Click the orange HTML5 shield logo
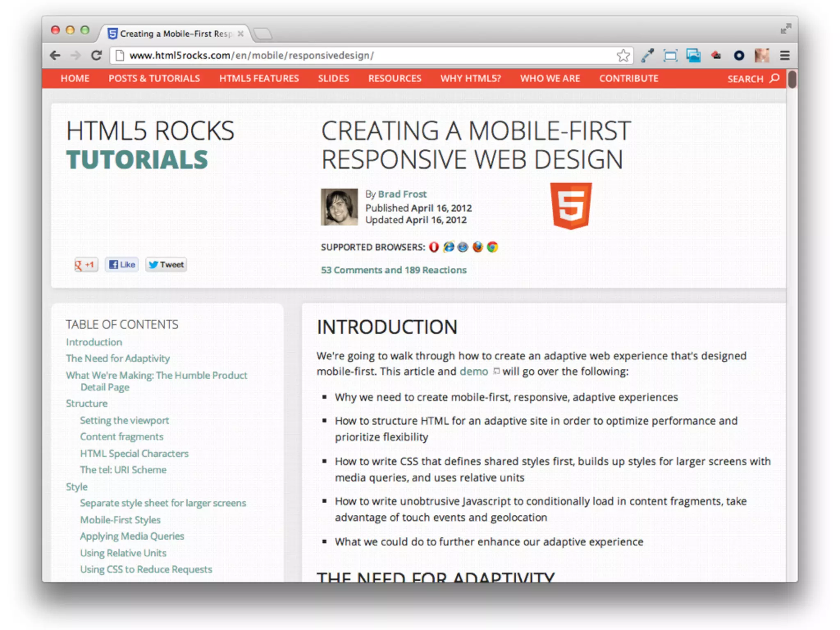The image size is (840, 630). coord(571,205)
